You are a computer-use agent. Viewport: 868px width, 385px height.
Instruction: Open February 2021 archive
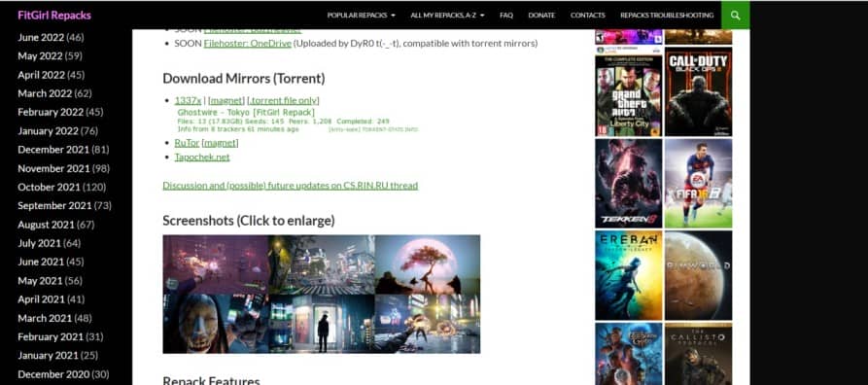(51, 336)
